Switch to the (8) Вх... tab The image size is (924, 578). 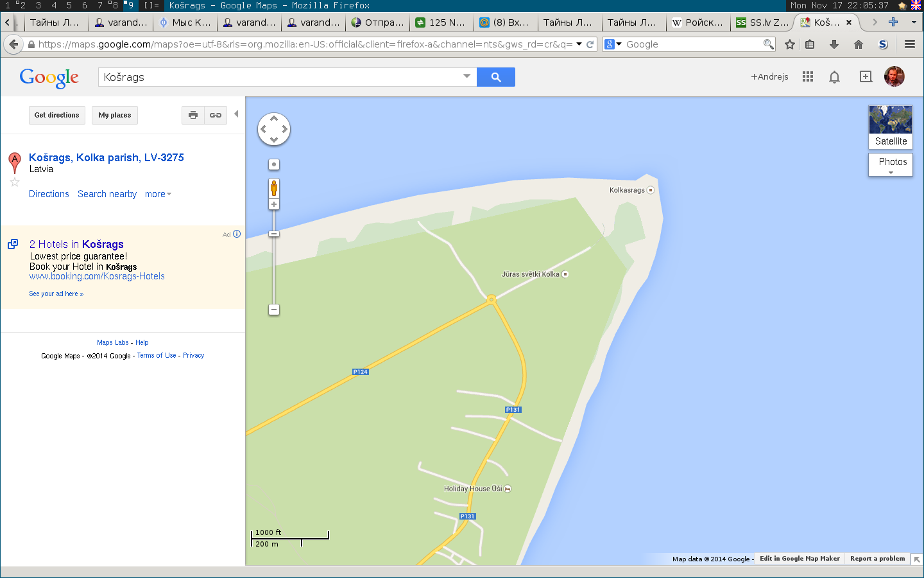point(506,22)
